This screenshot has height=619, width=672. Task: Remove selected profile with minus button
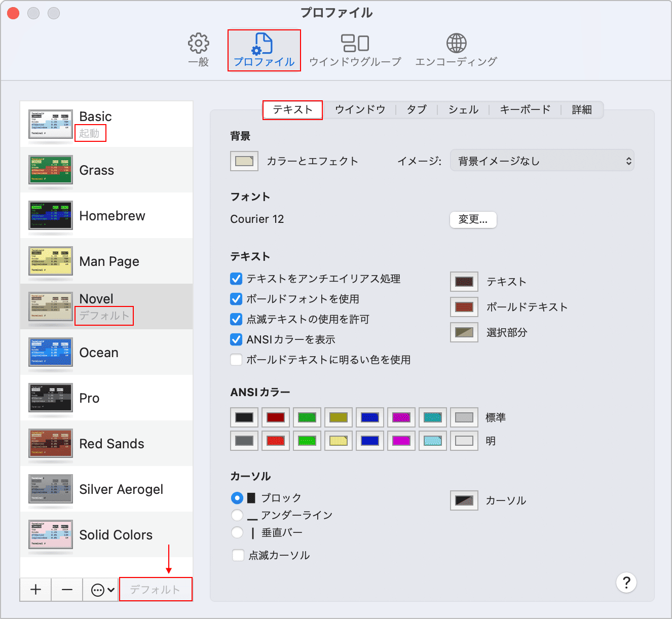coord(67,590)
